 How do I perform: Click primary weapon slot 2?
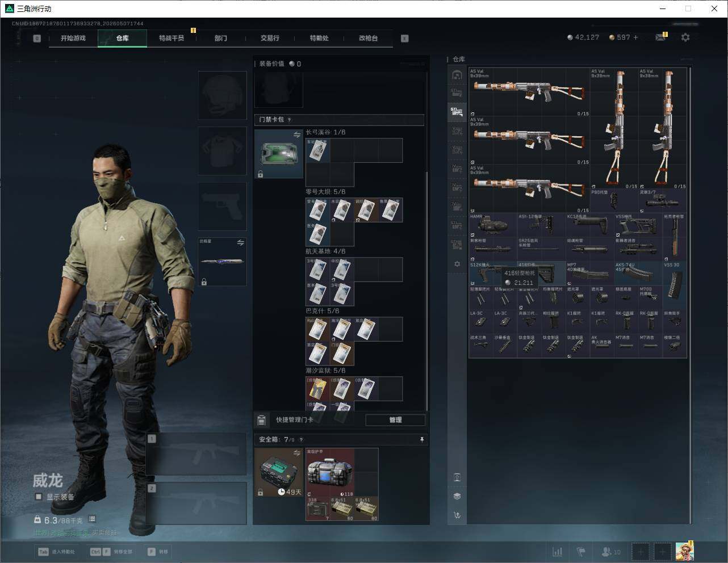[196, 503]
